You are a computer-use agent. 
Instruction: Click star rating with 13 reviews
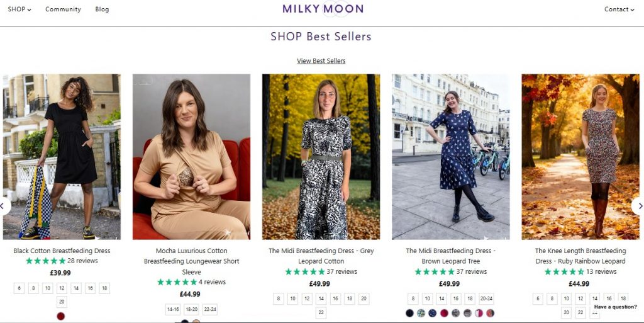click(564, 272)
